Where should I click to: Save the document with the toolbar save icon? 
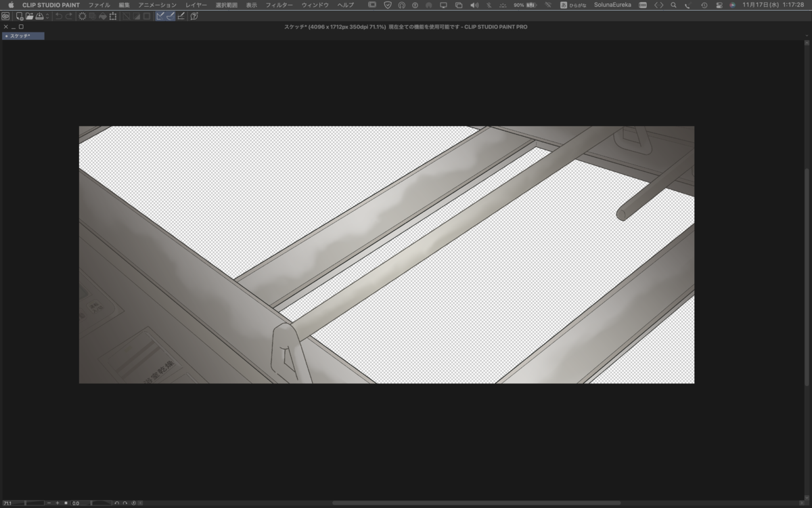[39, 16]
